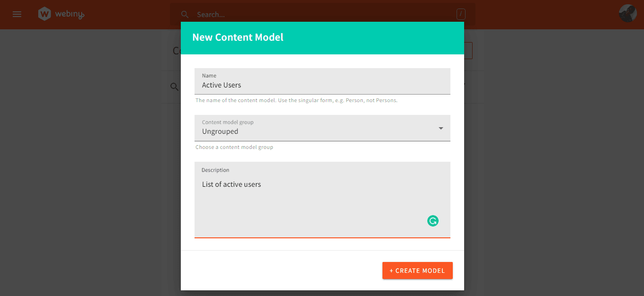
Task: Click the CREATE MODEL button
Action: (417, 270)
